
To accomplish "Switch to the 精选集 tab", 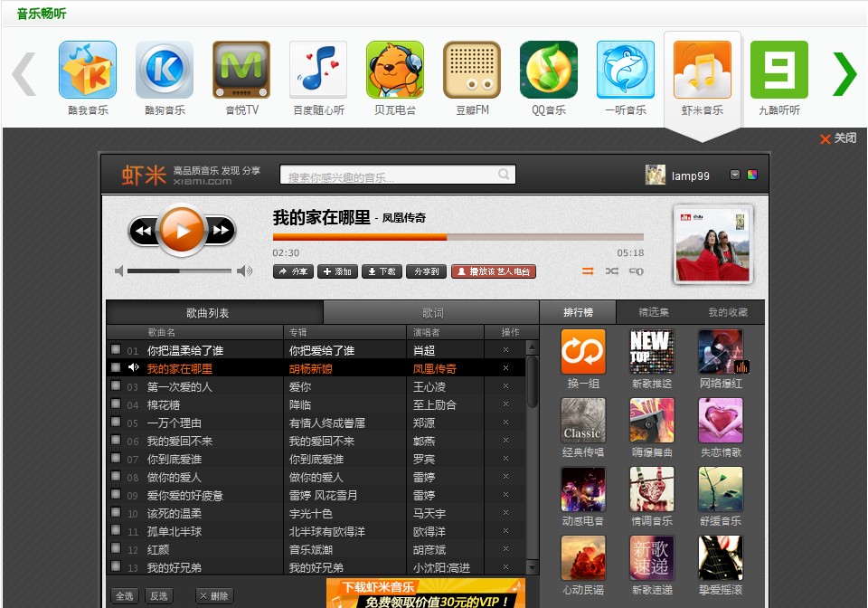I will (x=654, y=312).
